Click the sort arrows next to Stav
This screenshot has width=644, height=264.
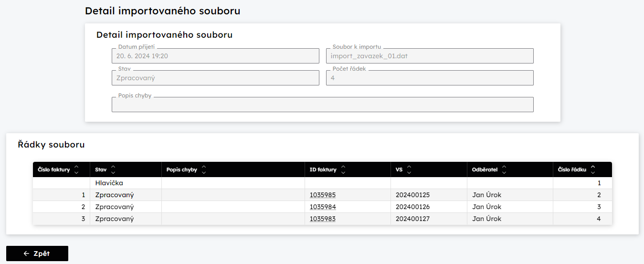113,169
